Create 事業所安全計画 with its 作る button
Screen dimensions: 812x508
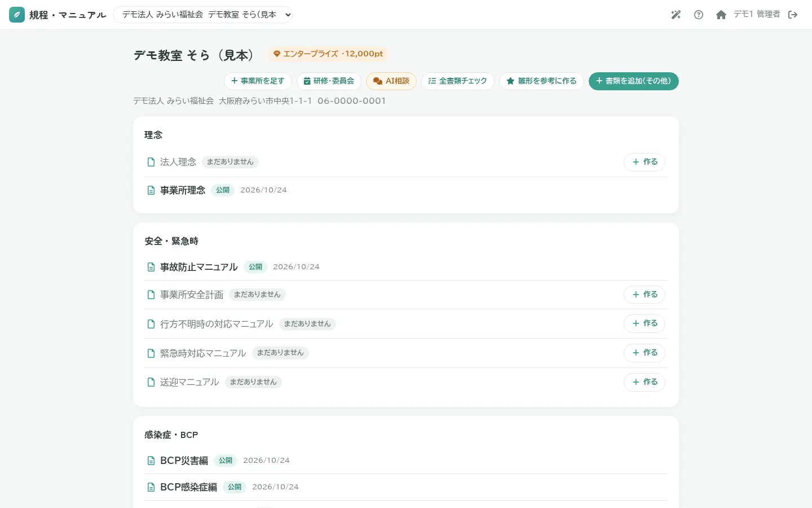pyautogui.click(x=645, y=295)
